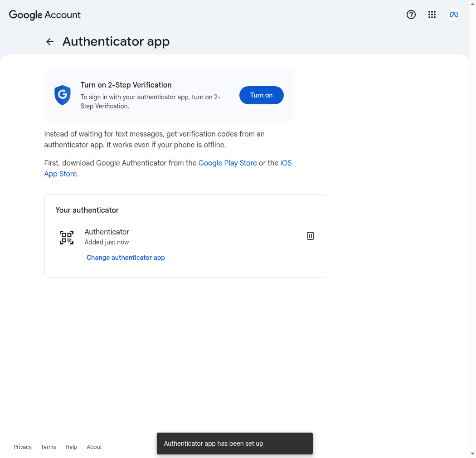This screenshot has width=476, height=458.
Task: Delete the authenticator with the trash icon
Action: tap(310, 236)
